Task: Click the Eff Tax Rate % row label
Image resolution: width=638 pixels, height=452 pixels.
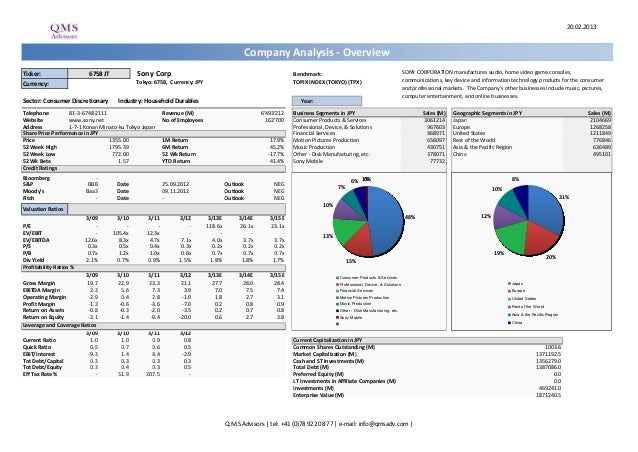Action: click(40, 374)
